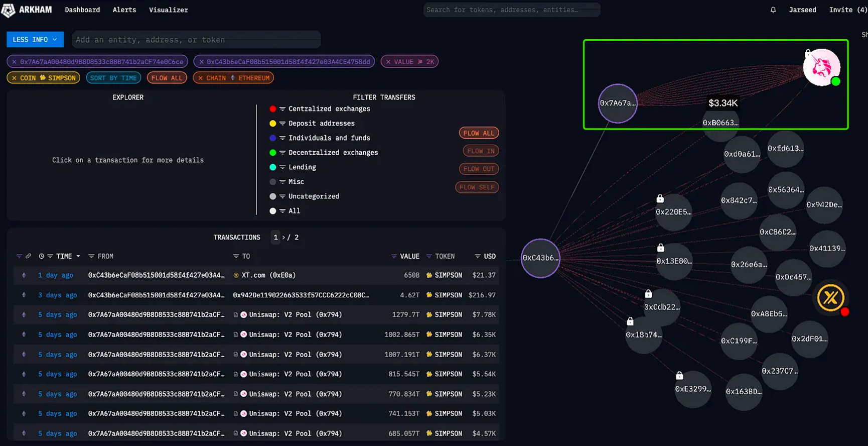868x446 pixels.
Task: Click the first filter icon in table header
Action: [x=19, y=256]
